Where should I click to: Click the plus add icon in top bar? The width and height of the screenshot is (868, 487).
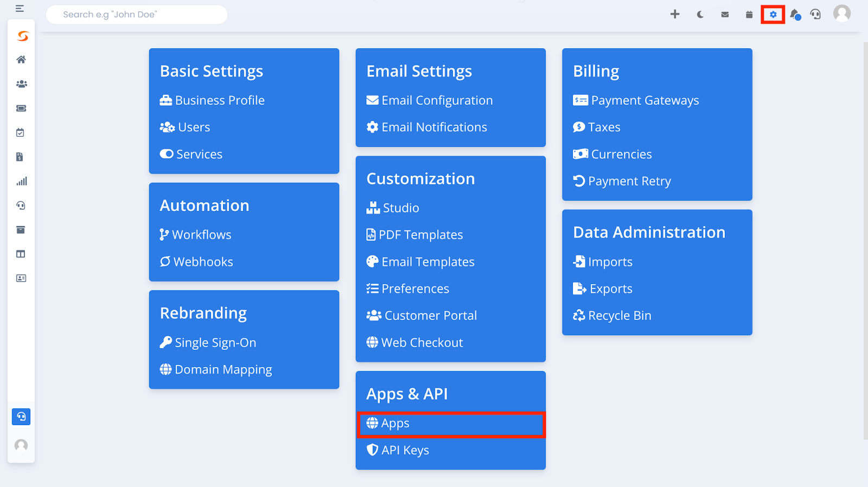click(675, 14)
